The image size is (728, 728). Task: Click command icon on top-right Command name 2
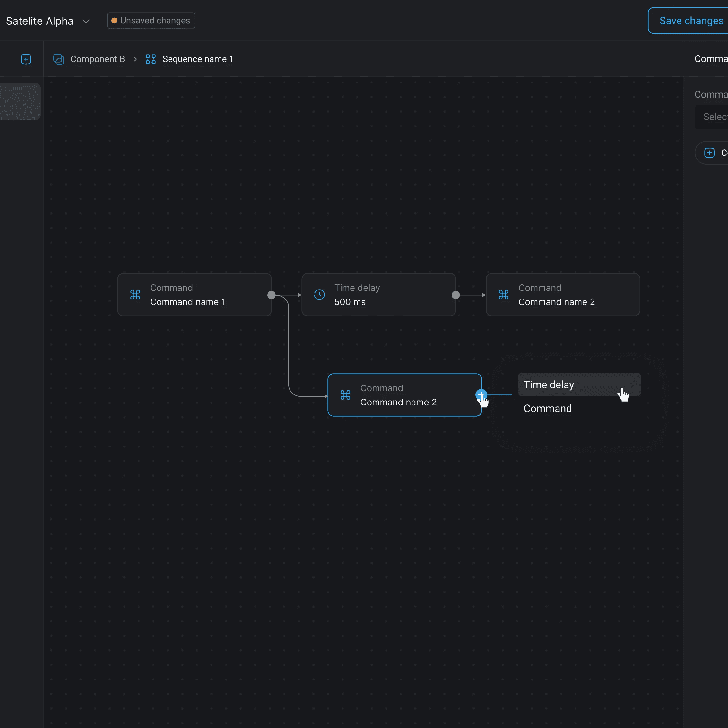(503, 295)
